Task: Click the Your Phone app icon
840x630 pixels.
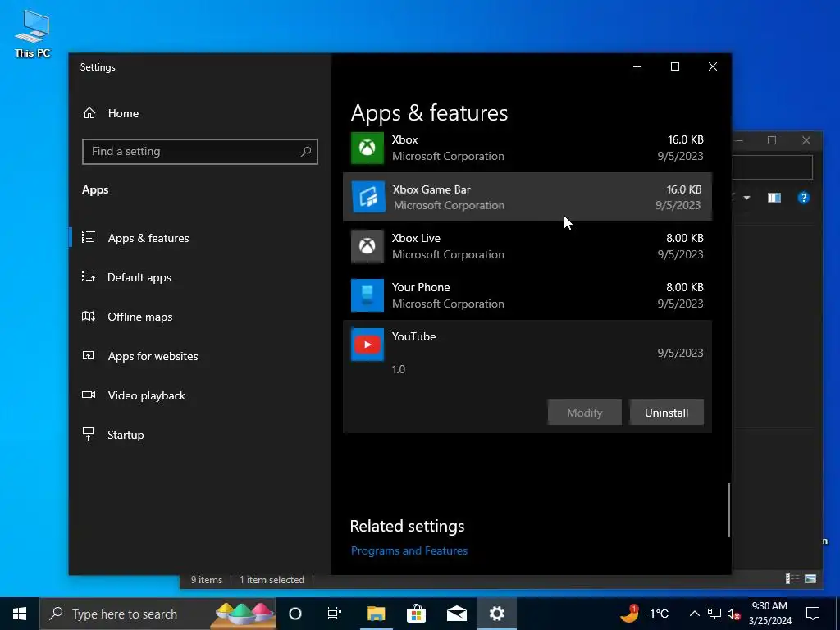Action: (x=367, y=295)
